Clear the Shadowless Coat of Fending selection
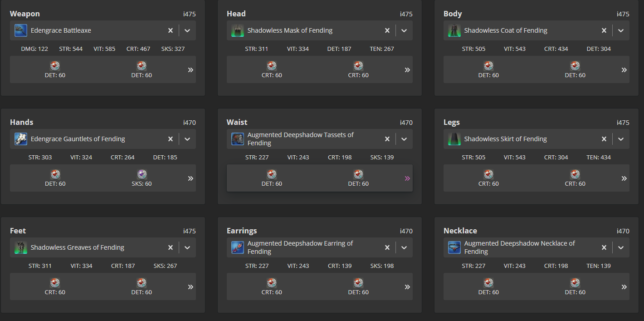Screen dimensions: 644x321 click(604, 30)
